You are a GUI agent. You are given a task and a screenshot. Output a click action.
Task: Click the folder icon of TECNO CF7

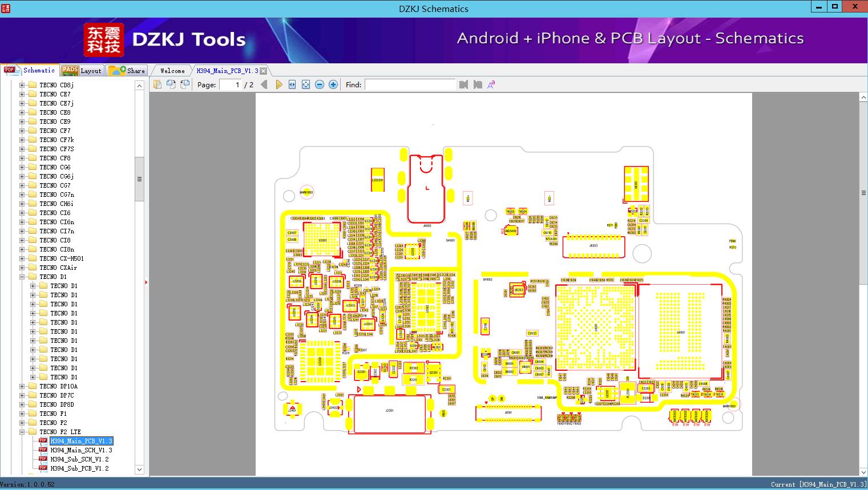pos(33,131)
